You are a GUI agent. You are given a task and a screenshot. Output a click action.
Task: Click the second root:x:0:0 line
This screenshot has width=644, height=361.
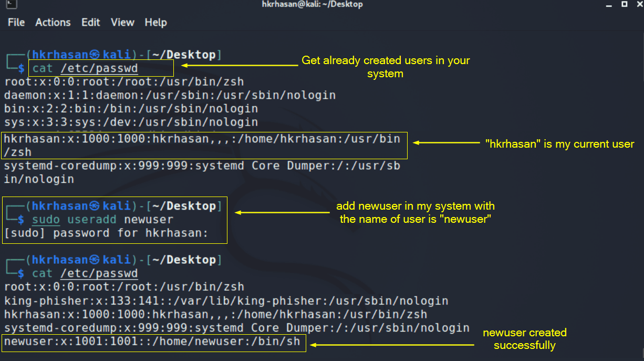point(124,287)
